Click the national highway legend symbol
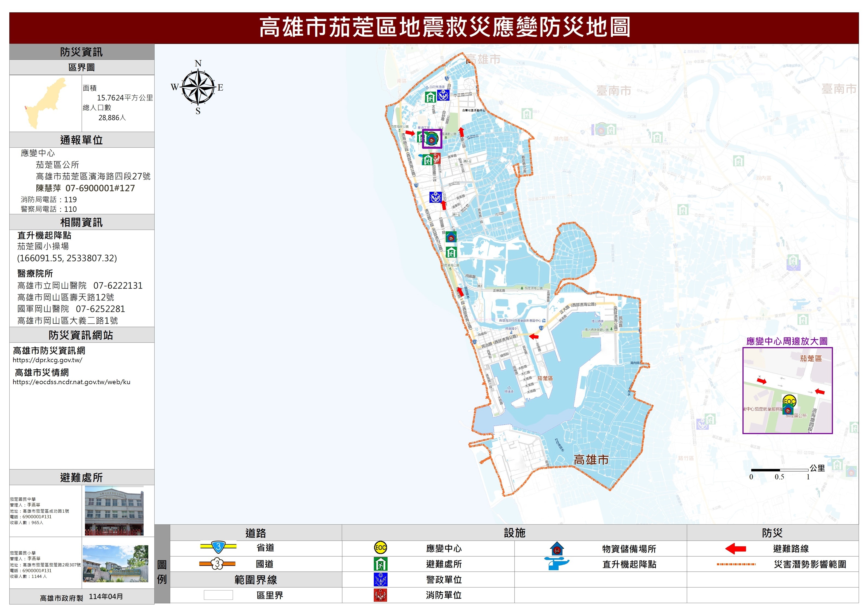Screen dimensions: 868x616 pyautogui.click(x=217, y=564)
